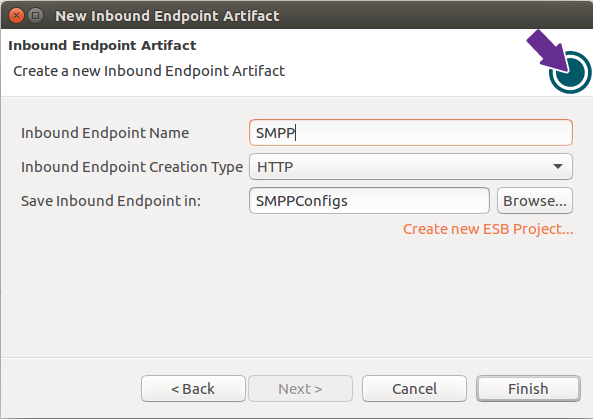
Task: Click the Save Inbound Endpoint in field
Action: pyautogui.click(x=369, y=201)
